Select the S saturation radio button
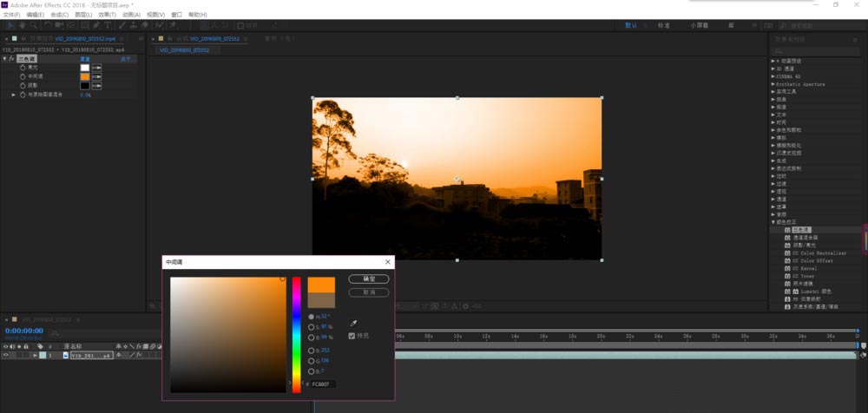 [312, 327]
